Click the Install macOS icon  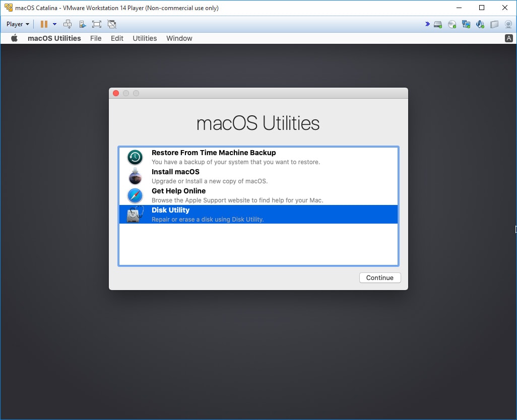tap(135, 176)
